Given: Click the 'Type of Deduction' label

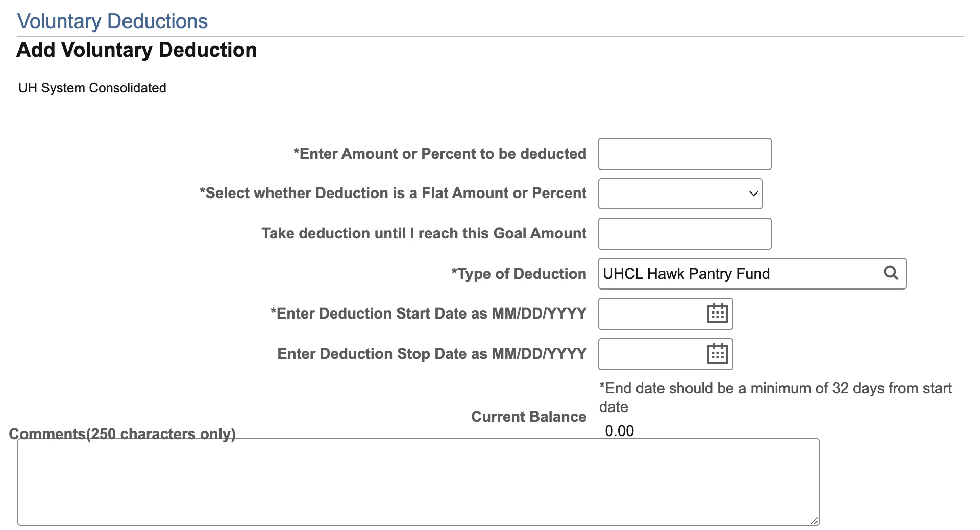Looking at the screenshot, I should coord(519,274).
